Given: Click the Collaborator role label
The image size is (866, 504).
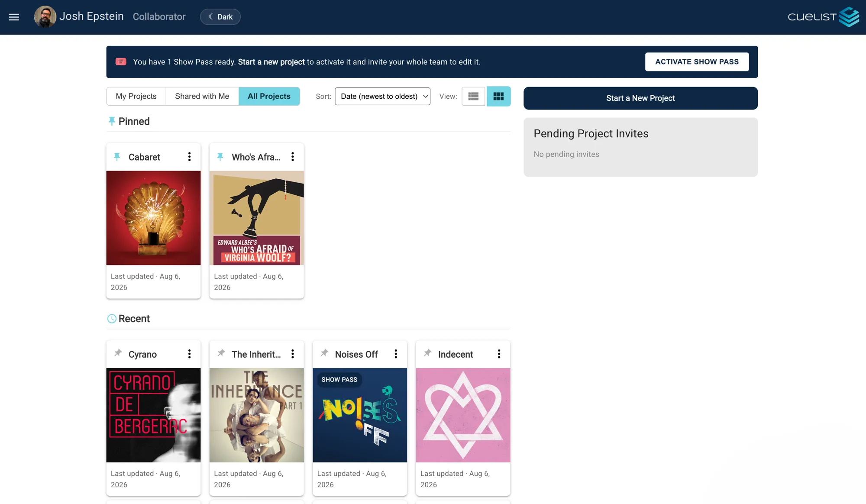Looking at the screenshot, I should [x=159, y=17].
